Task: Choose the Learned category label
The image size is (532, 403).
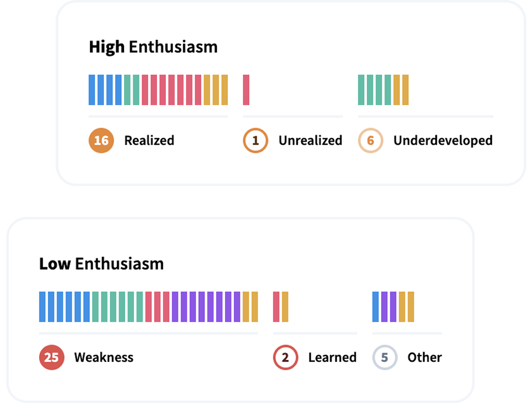Action: 332,357
